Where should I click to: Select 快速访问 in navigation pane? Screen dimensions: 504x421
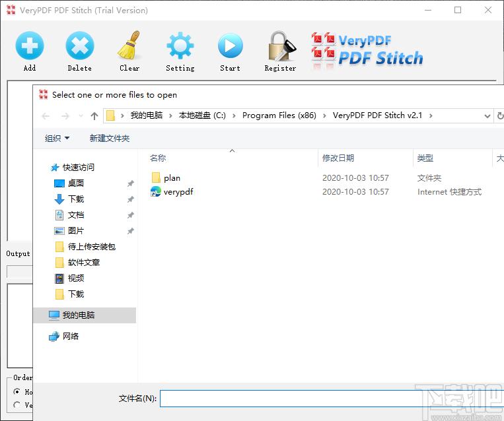click(78, 168)
